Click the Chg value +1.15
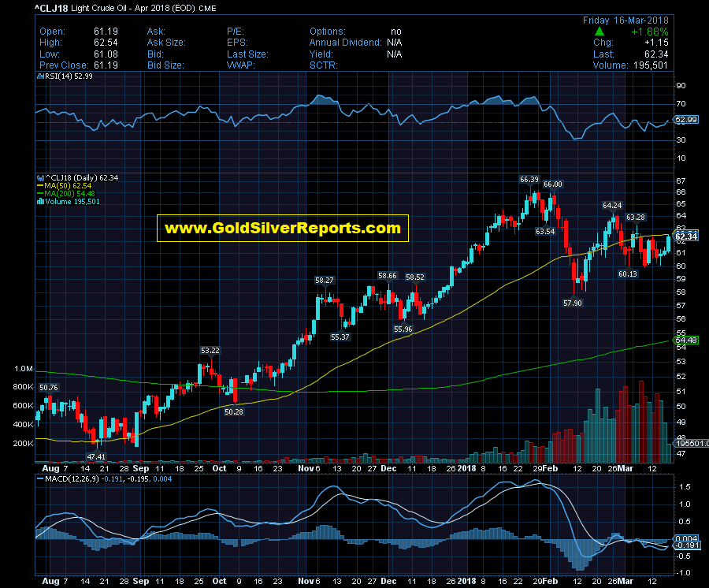 tap(656, 43)
